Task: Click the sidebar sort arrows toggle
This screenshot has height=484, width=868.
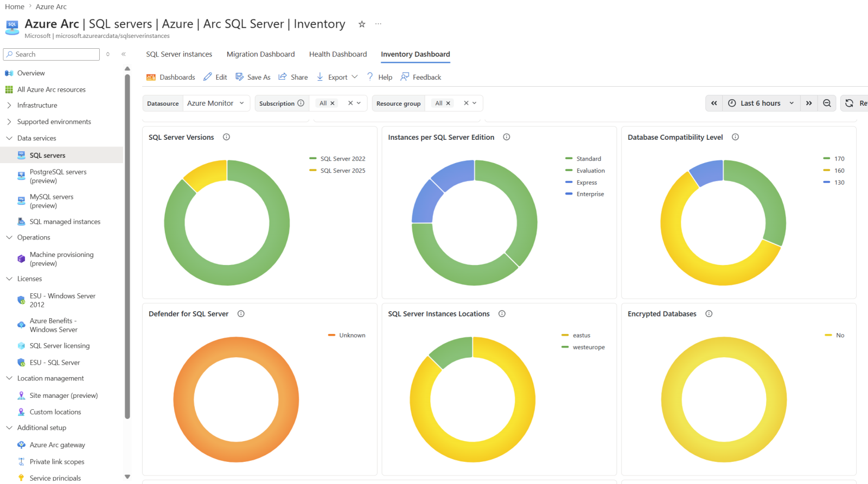Action: point(108,54)
